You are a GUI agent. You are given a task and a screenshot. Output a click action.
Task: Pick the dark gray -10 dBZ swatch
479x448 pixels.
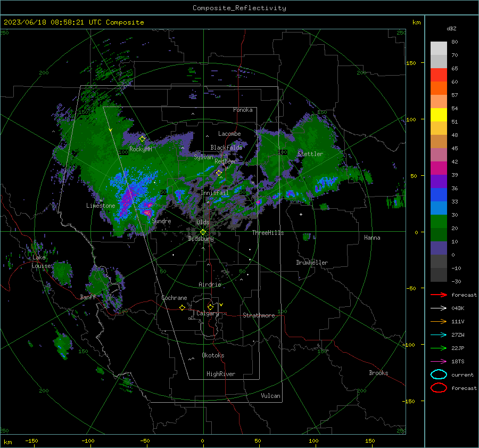click(439, 274)
